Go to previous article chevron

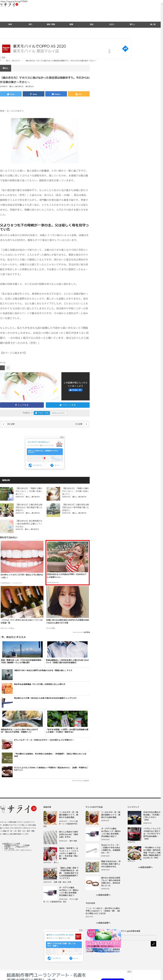pyautogui.click(x=3, y=424)
